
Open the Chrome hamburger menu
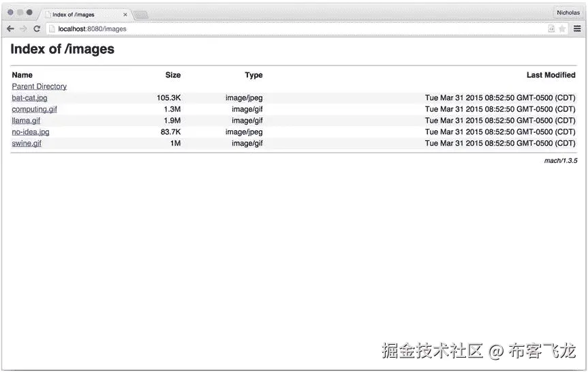577,29
